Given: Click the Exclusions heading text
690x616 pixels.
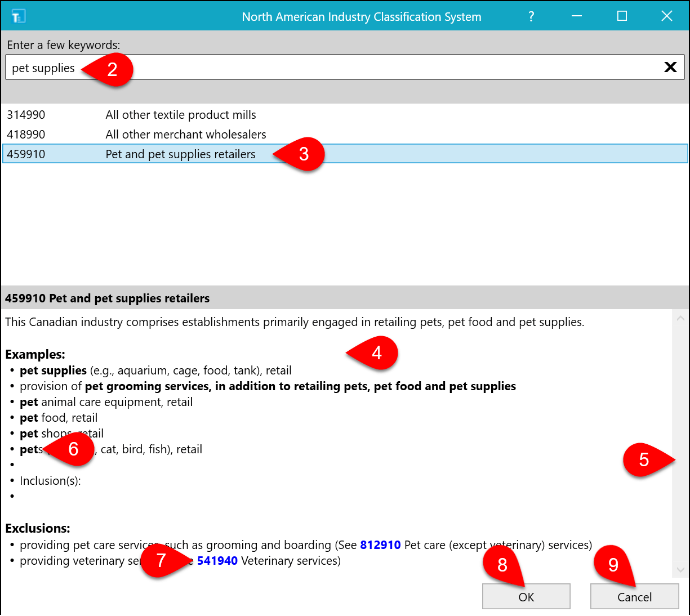Looking at the screenshot, I should pos(38,528).
